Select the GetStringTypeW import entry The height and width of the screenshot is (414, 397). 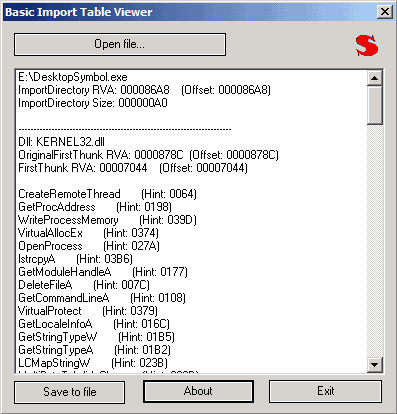96,337
